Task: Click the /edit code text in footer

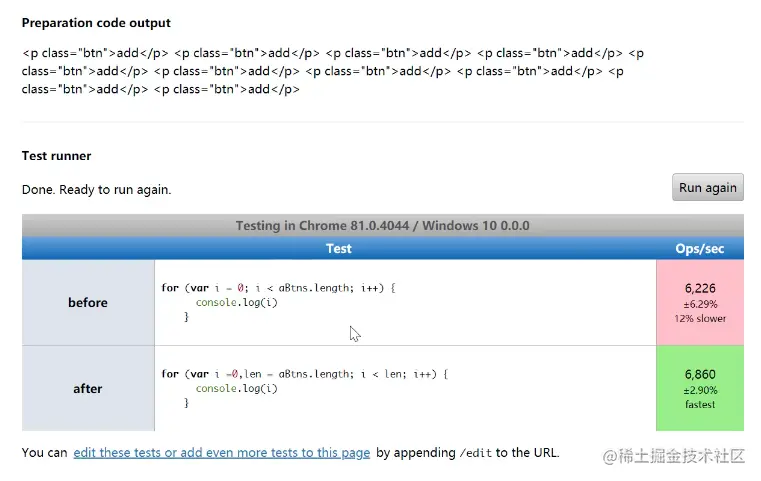Action: pyautogui.click(x=476, y=453)
